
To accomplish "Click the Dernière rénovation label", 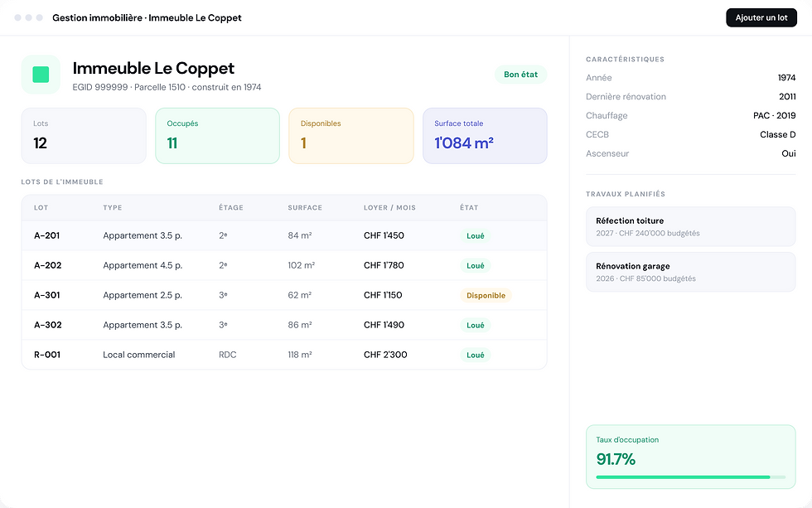I will [x=626, y=97].
